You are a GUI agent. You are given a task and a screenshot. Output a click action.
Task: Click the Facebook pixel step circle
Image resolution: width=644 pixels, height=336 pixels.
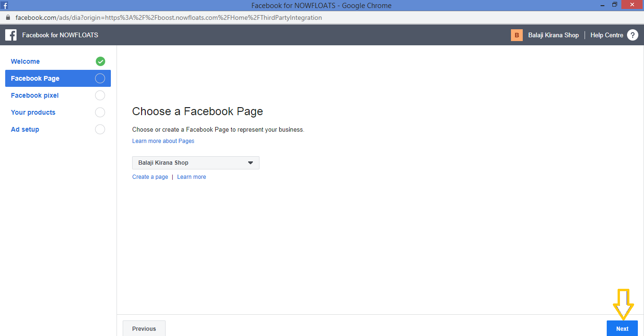(x=100, y=95)
